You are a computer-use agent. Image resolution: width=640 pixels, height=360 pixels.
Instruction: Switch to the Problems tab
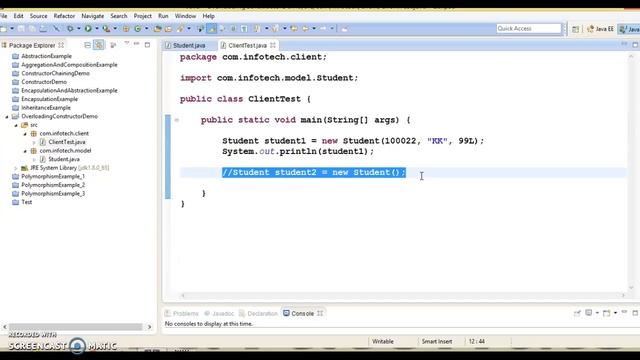coord(182,313)
